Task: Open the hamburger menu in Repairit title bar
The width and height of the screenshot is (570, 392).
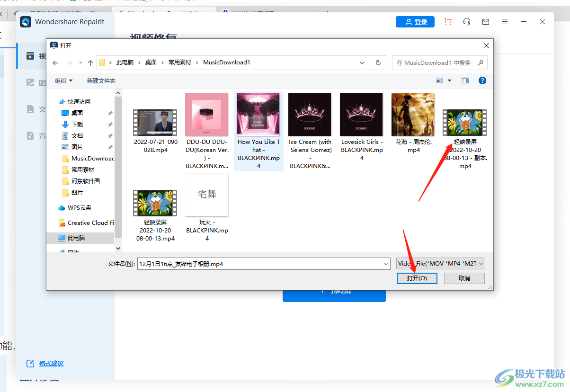Action: 505,22
